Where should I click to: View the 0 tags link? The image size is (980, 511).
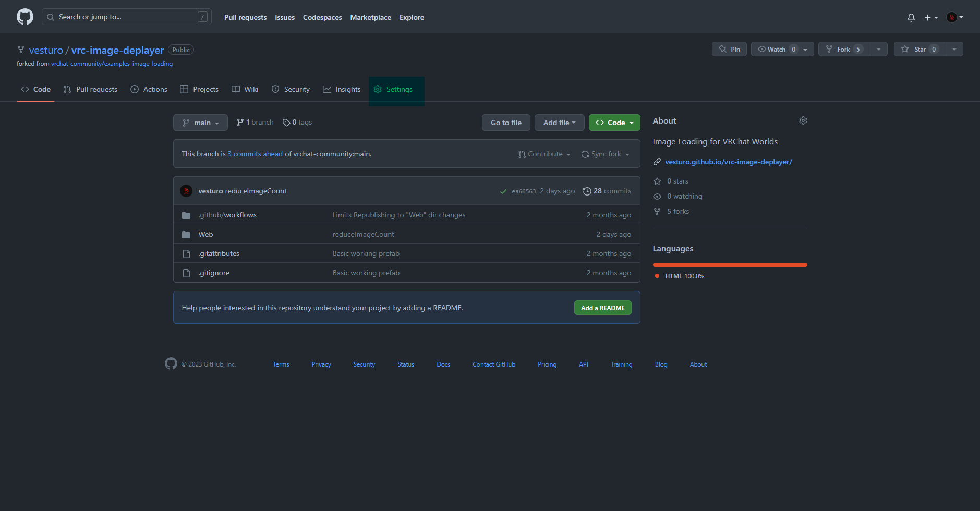(x=297, y=122)
